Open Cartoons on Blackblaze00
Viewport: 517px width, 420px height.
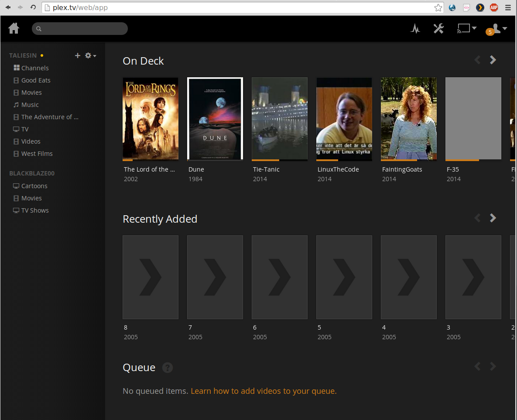coord(30,186)
